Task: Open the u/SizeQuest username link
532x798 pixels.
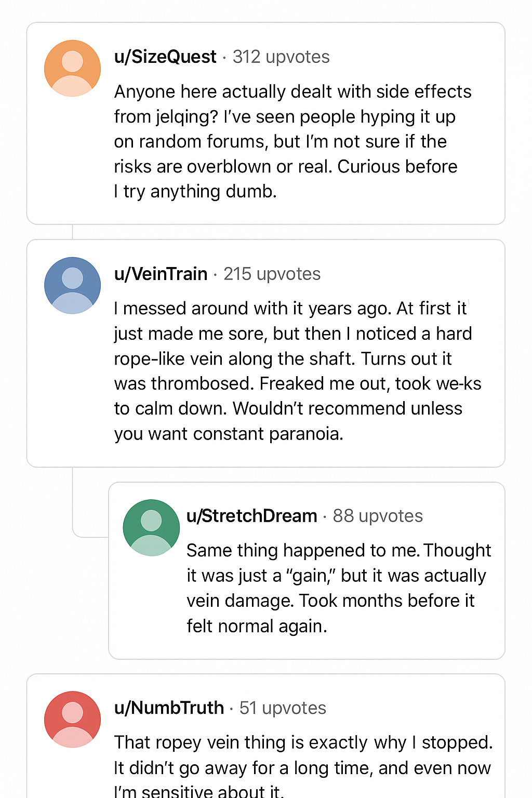Action: pyautogui.click(x=165, y=57)
